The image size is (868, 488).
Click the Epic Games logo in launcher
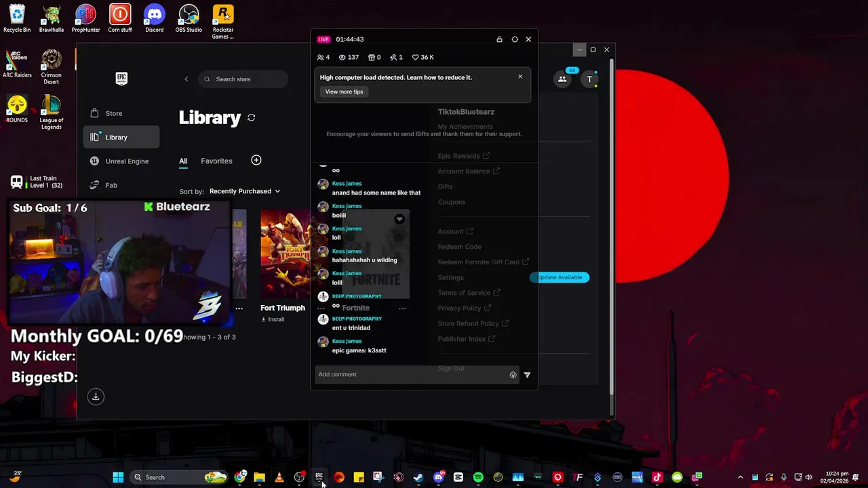coord(121,79)
